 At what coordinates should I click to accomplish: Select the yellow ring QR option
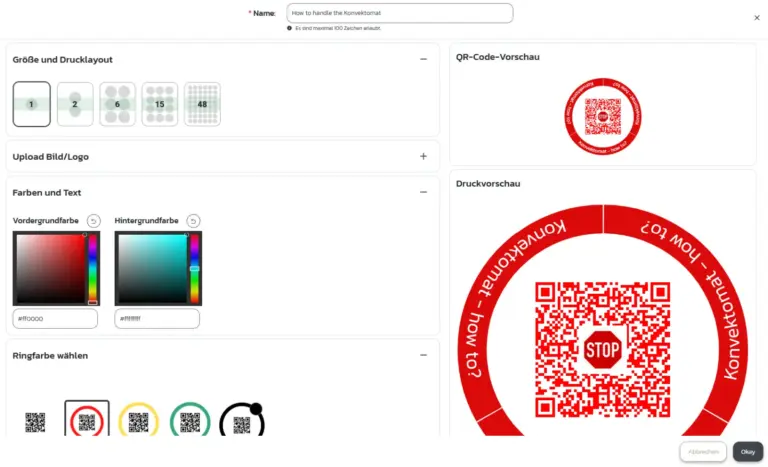(139, 420)
